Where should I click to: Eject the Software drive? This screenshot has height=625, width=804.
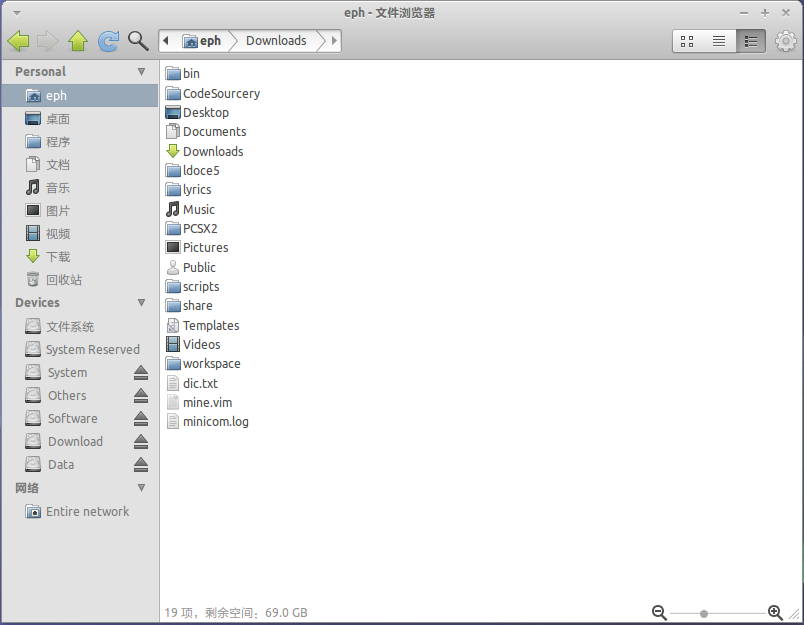141,419
